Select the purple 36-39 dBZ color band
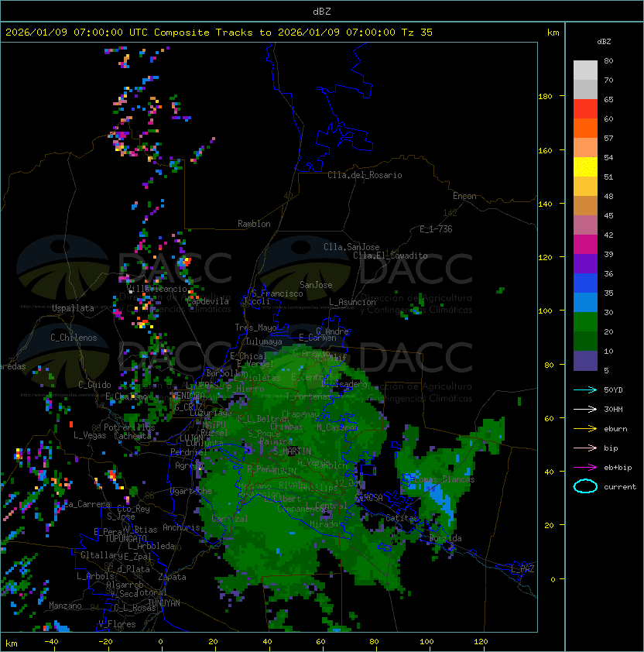 click(585, 264)
